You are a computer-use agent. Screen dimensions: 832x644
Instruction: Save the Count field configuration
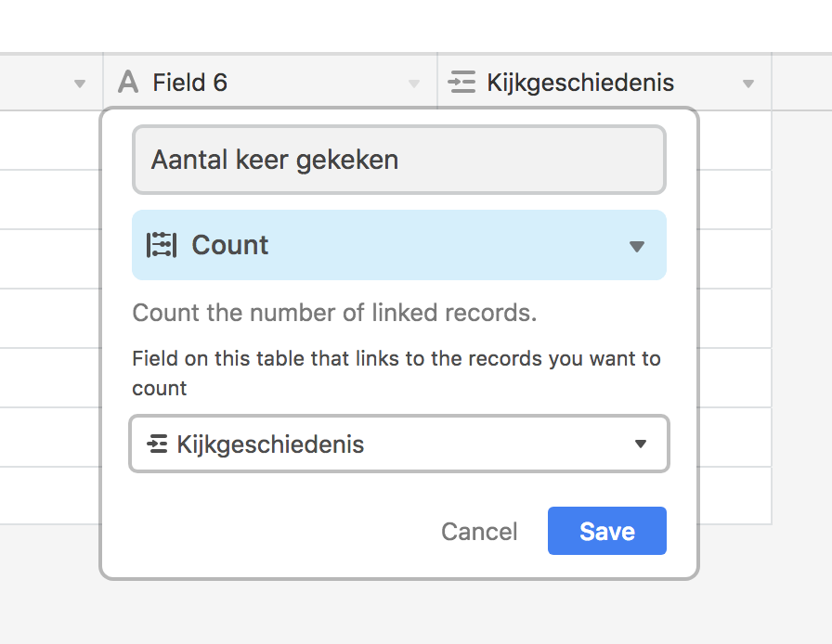(607, 531)
